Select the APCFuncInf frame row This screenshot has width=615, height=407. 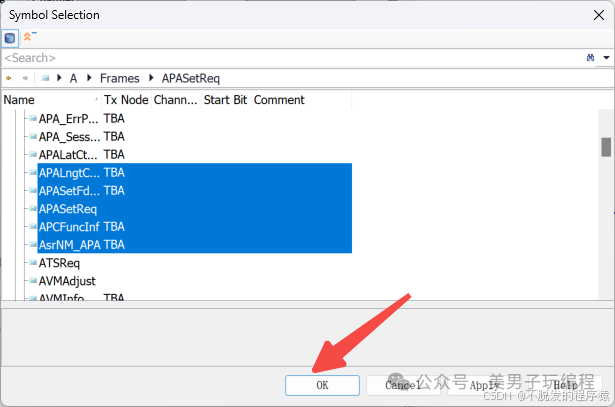pos(195,227)
